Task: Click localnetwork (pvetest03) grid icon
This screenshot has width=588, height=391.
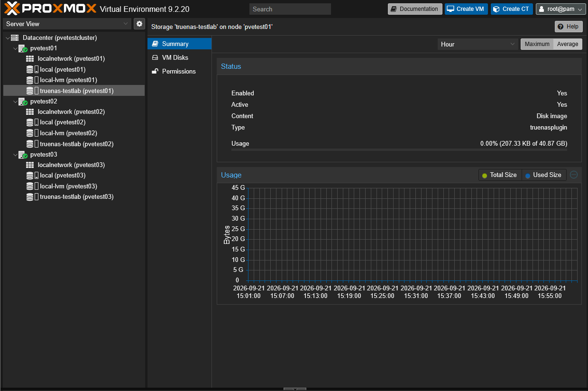Action: pyautogui.click(x=30, y=165)
